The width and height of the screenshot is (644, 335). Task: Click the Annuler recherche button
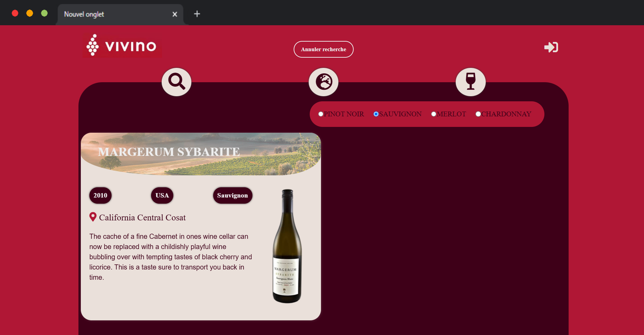pyautogui.click(x=323, y=49)
